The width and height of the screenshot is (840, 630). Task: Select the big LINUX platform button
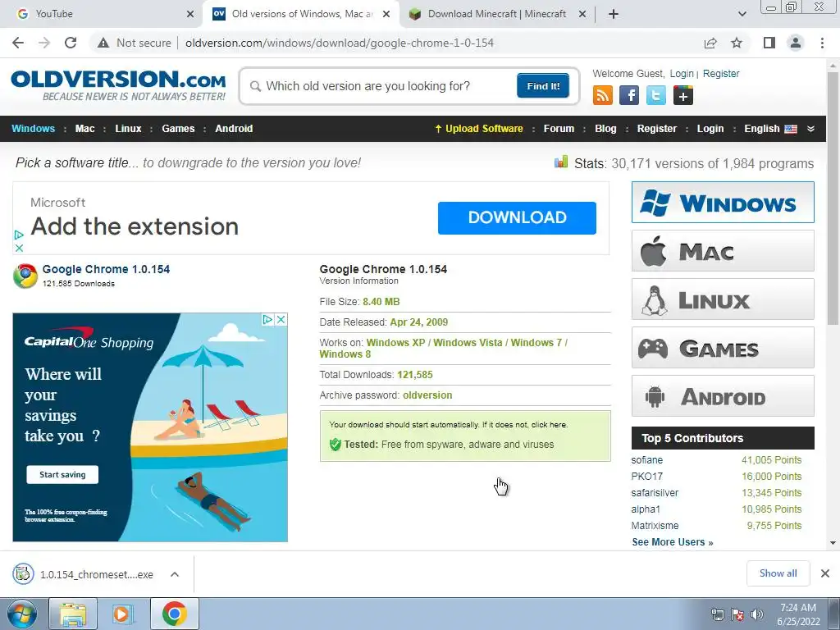point(723,299)
